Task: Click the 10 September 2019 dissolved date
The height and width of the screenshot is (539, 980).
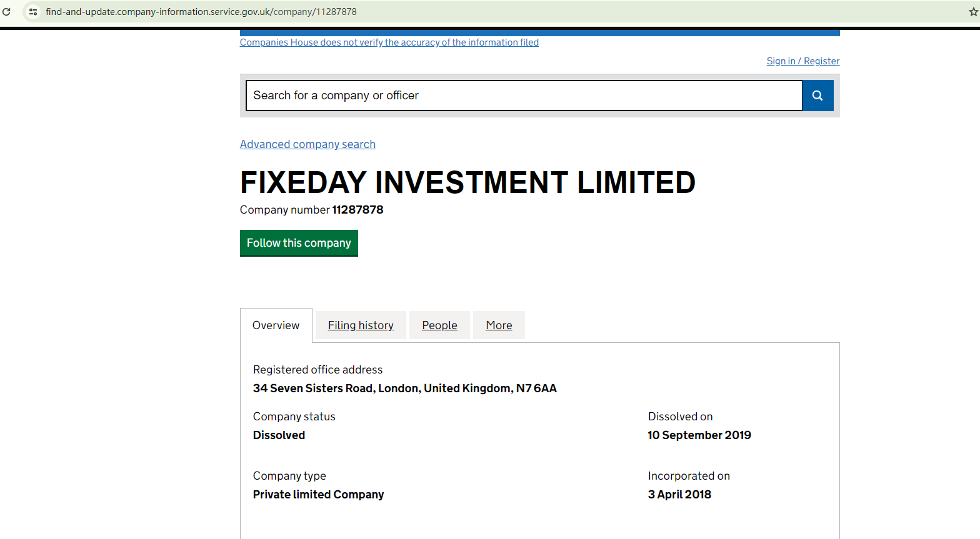Action: click(699, 435)
